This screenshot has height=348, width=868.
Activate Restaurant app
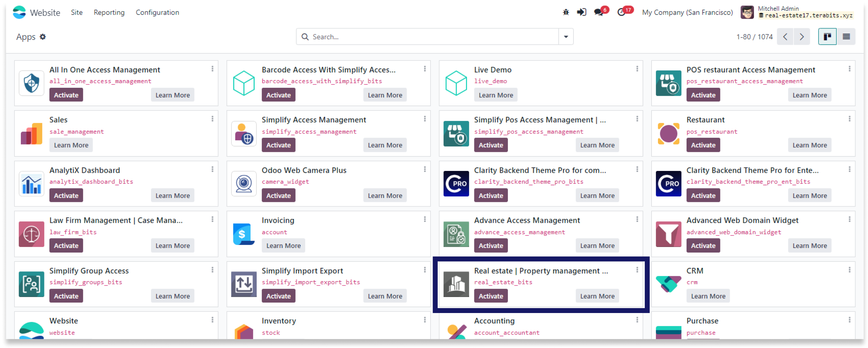pos(703,145)
